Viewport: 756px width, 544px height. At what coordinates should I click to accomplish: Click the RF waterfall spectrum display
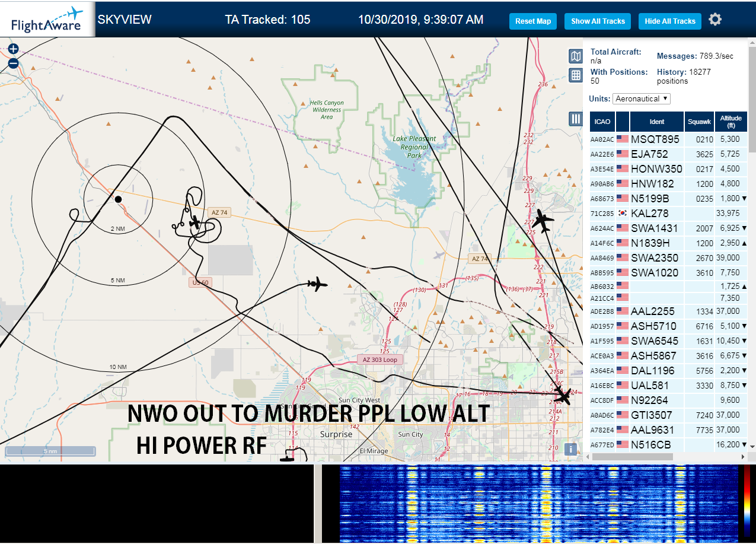pos(539,504)
